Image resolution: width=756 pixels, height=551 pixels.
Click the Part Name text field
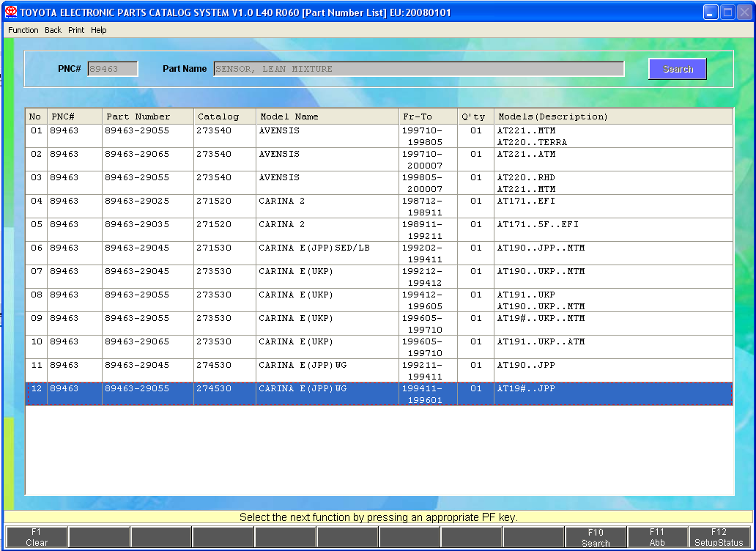point(418,69)
